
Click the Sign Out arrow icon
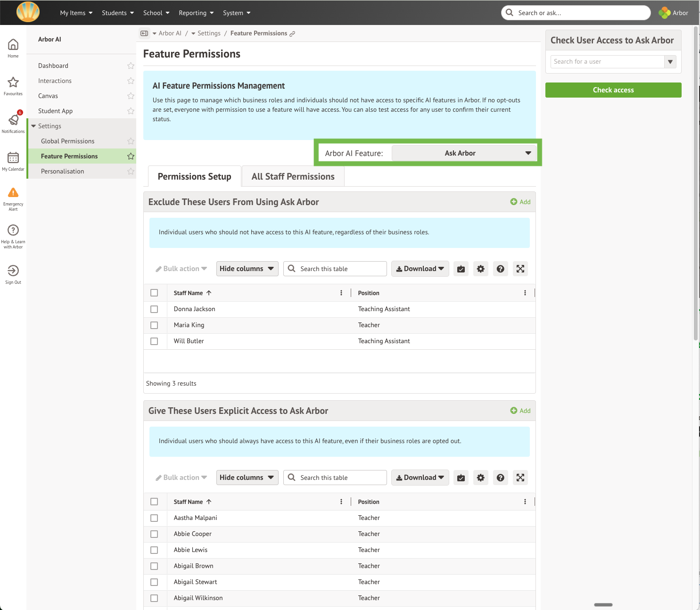(x=13, y=271)
